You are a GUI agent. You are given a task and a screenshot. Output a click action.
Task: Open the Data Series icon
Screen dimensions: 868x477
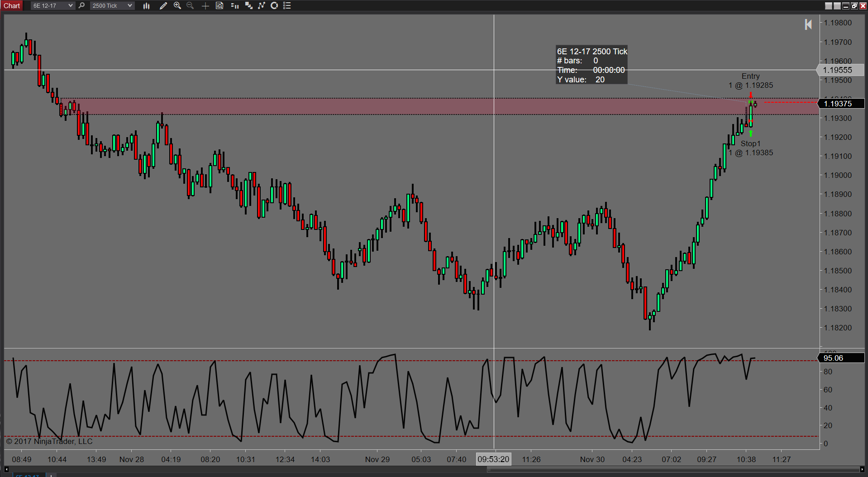248,6
